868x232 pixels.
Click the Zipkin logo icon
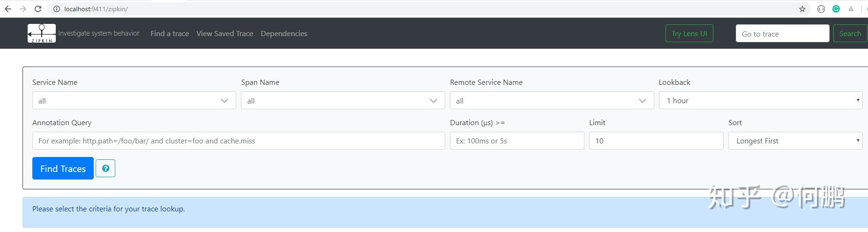(42, 33)
